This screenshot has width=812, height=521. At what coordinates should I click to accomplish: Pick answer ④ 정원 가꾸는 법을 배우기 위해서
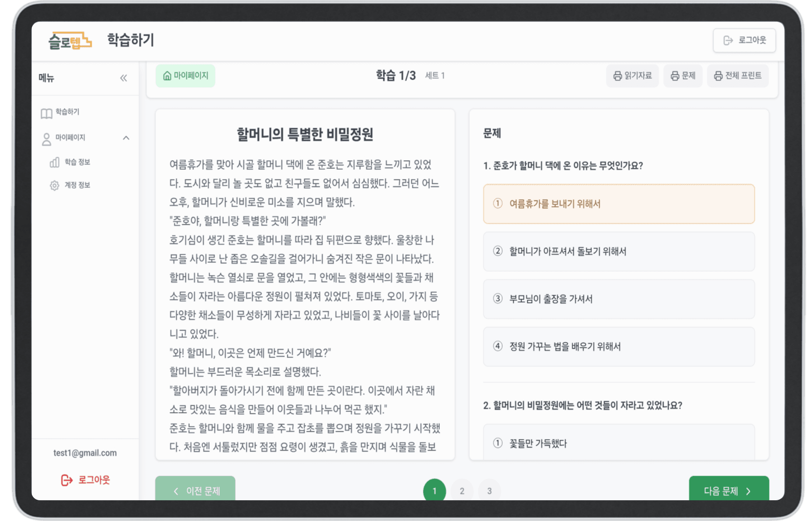(618, 346)
